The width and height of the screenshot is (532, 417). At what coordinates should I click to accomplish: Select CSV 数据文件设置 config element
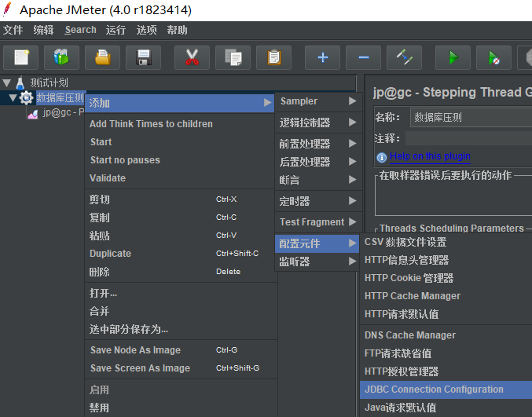(446, 242)
